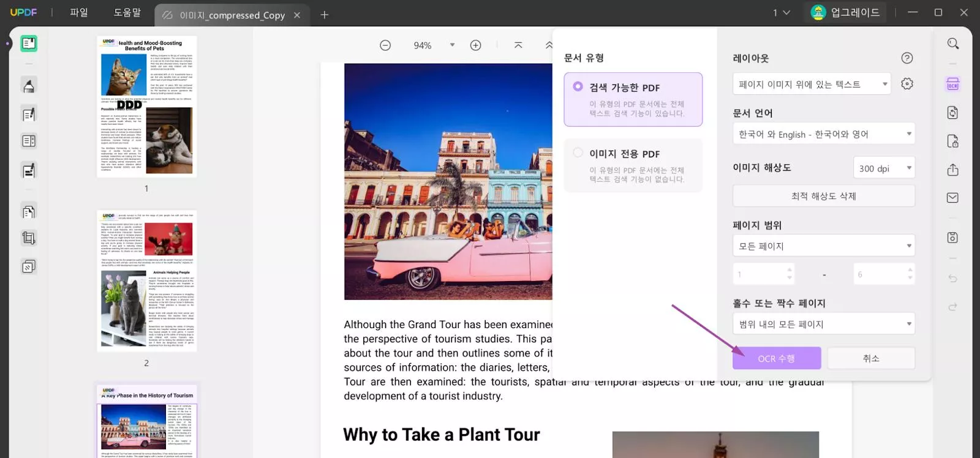Screen dimensions: 980x458
Task: Toggle the OCR recognition icon in the right sidebar
Action: coord(953,84)
